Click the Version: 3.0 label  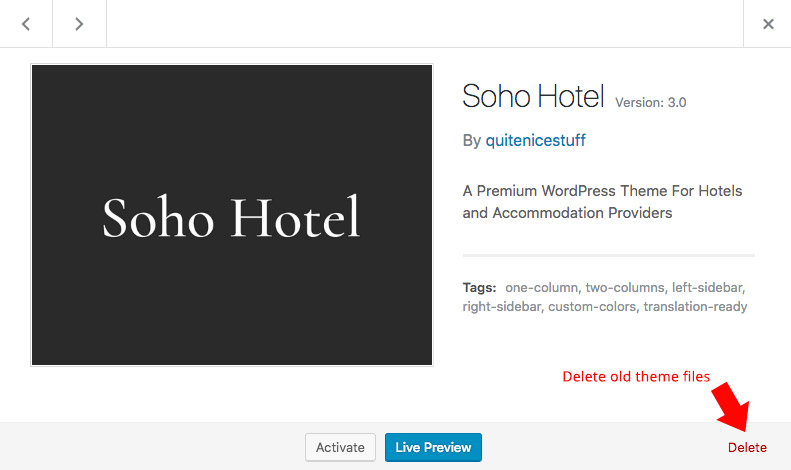coord(650,102)
